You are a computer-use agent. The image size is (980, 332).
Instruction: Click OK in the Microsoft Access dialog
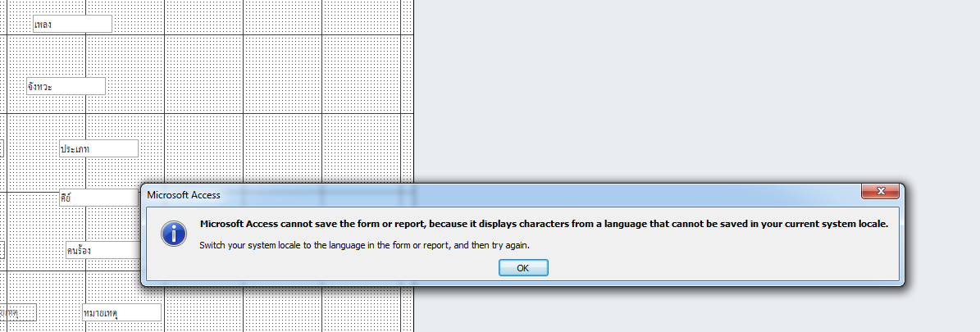pos(523,267)
